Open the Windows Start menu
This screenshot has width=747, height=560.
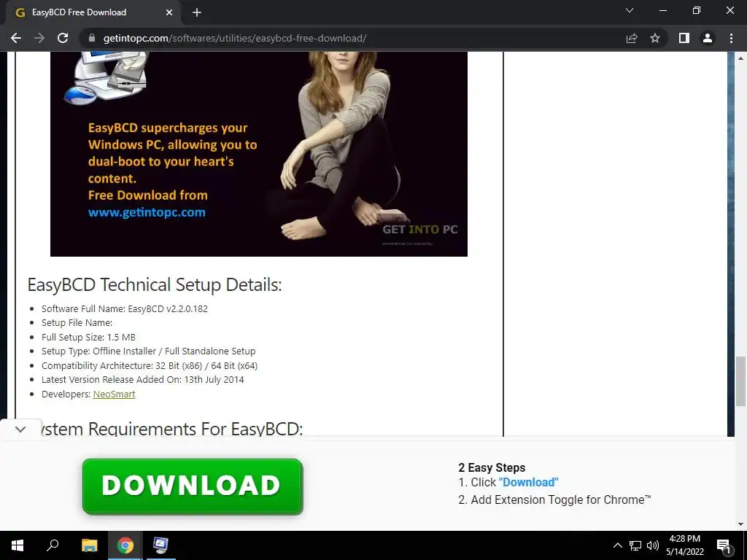coord(18,545)
